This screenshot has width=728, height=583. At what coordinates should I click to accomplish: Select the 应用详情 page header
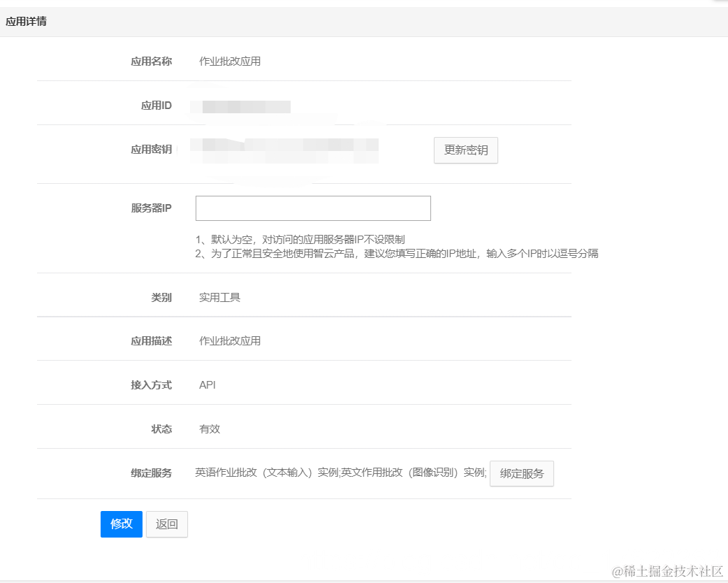tap(27, 22)
